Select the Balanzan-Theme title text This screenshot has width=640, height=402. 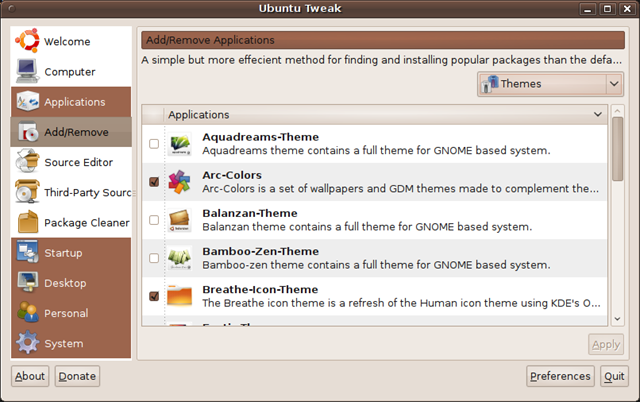[x=250, y=213]
